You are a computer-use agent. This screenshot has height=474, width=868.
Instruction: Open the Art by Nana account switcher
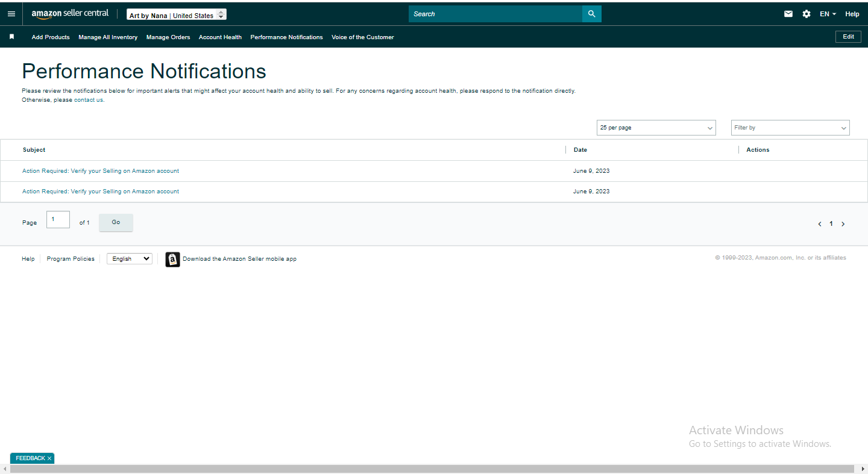177,15
